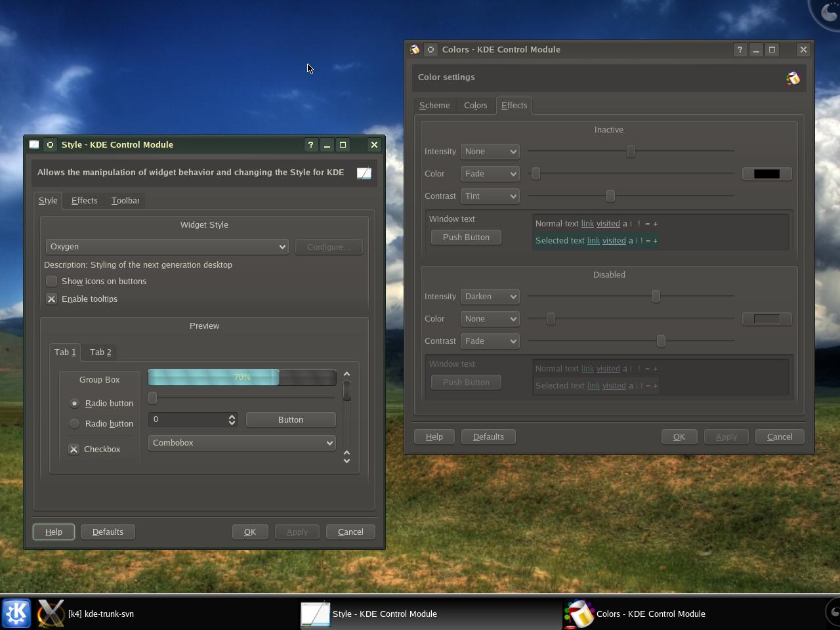Switch to the Toolbar tab
Screen dimensions: 840x630
(x=125, y=200)
